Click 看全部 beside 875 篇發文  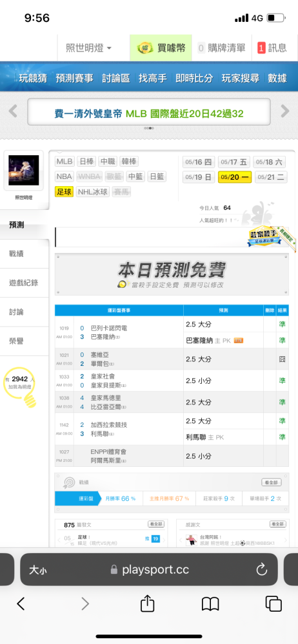156,524
